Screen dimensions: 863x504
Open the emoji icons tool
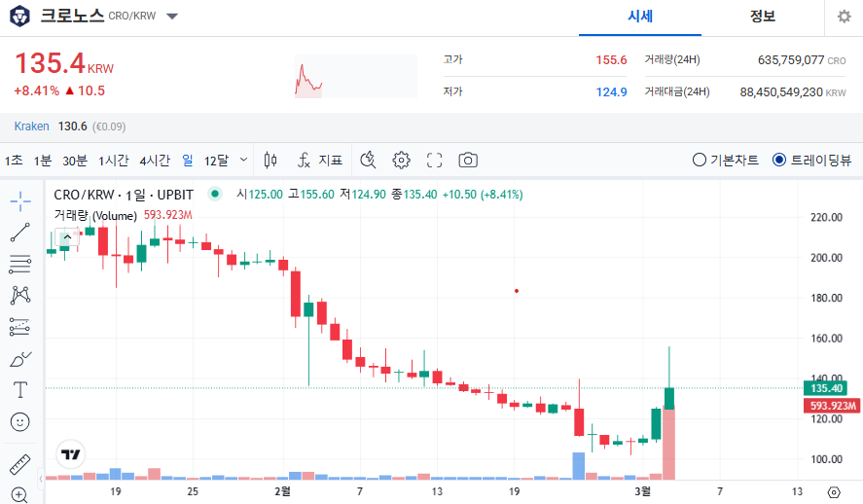click(20, 422)
